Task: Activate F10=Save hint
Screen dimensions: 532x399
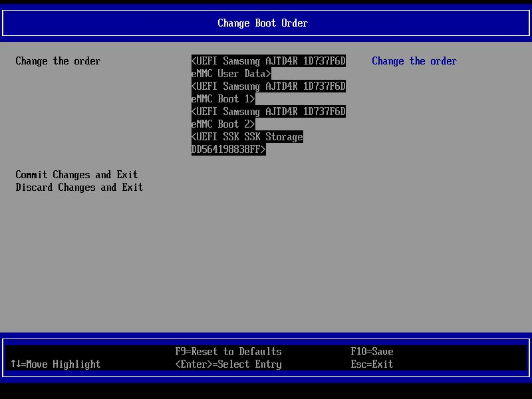Action: (372, 351)
